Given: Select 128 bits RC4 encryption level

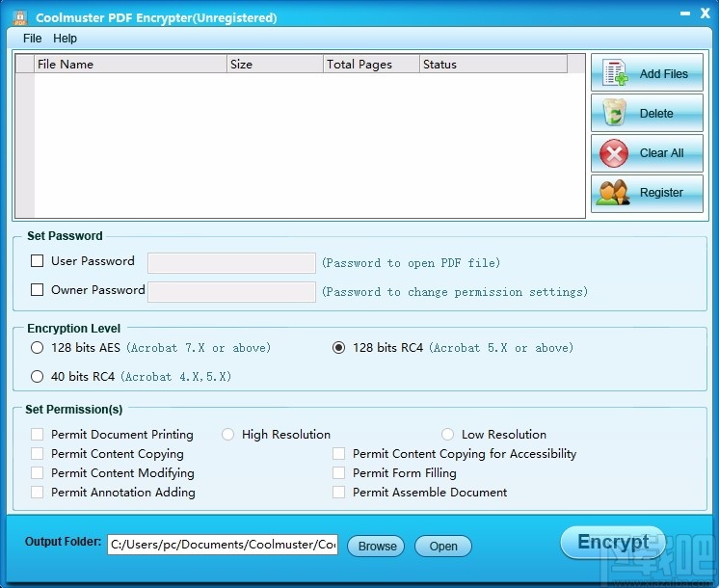Looking at the screenshot, I should point(339,348).
